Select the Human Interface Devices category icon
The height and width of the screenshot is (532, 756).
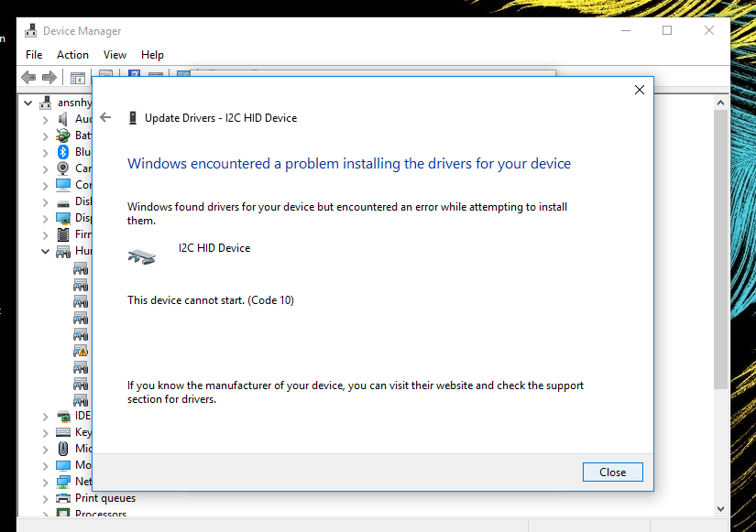point(63,251)
